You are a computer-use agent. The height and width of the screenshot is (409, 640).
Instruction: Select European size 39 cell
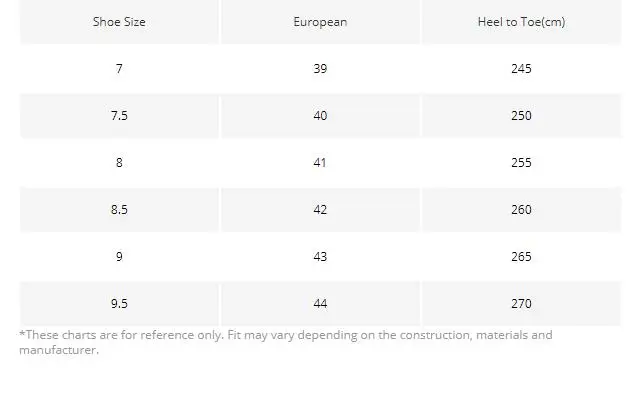pos(320,69)
